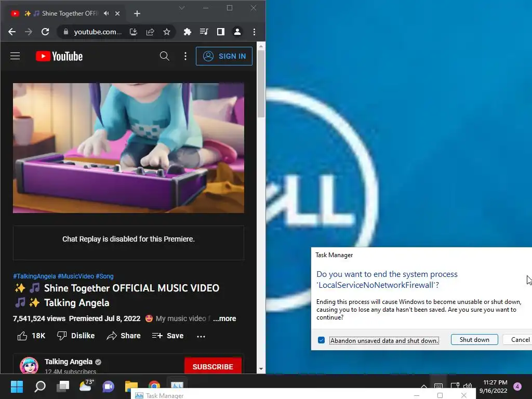532x399 pixels.
Task: Bookmark this page with the star
Action: click(x=167, y=32)
